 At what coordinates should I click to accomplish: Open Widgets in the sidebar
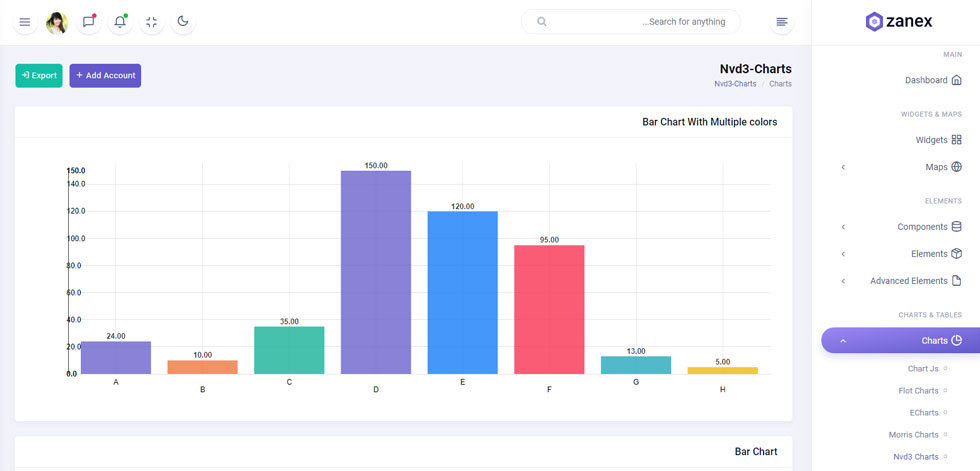coord(939,140)
